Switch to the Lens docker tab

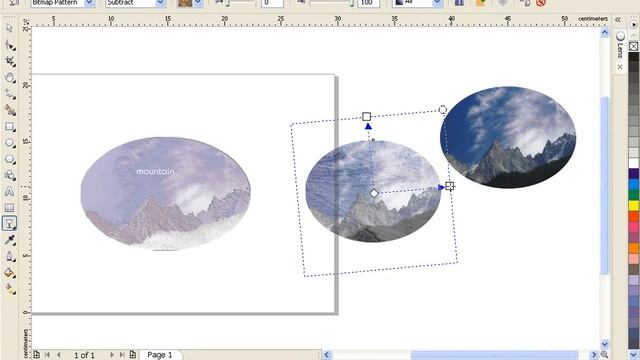[x=620, y=45]
